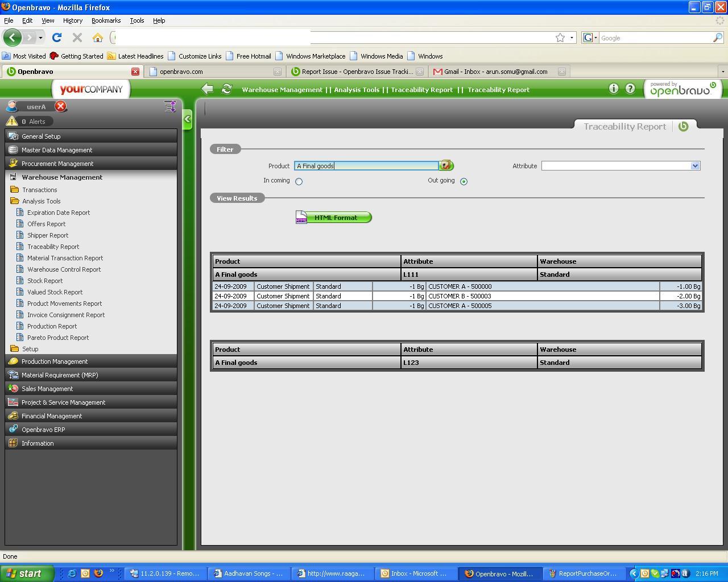Open the Bookmarks menu
Image resolution: width=728 pixels, height=582 pixels.
point(106,20)
